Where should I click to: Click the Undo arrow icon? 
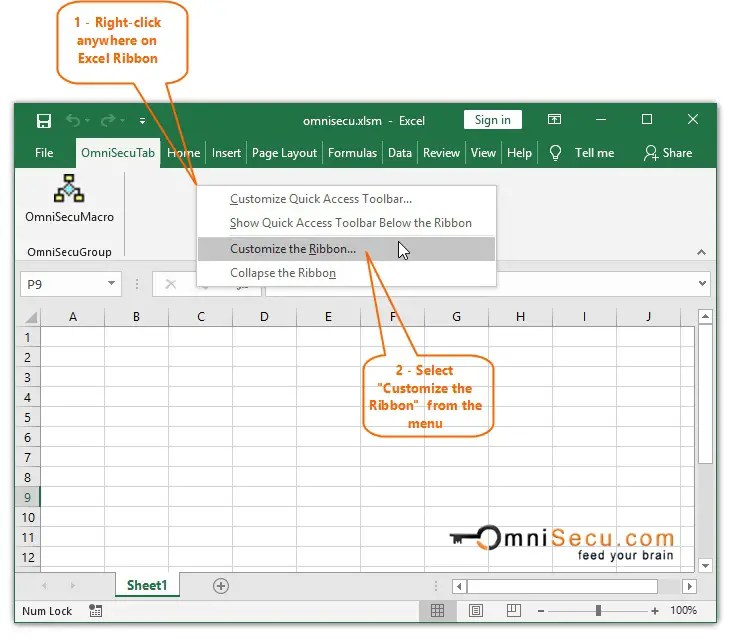73,120
